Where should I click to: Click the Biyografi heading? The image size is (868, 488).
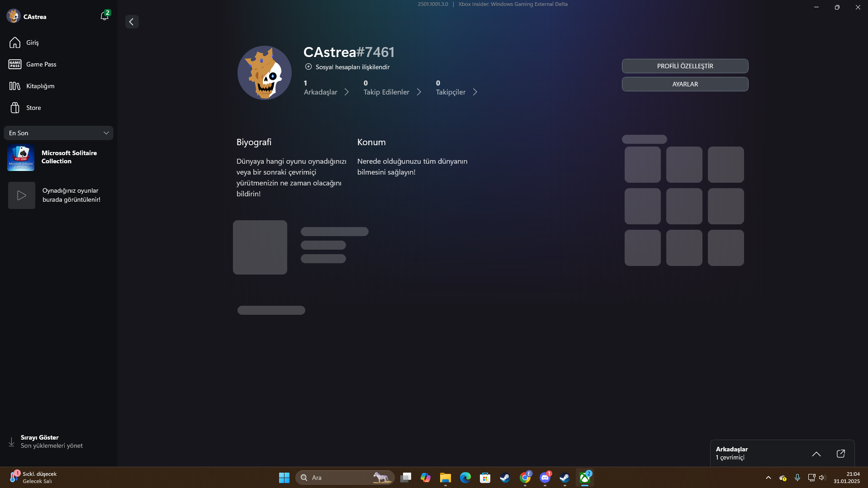[x=254, y=142]
